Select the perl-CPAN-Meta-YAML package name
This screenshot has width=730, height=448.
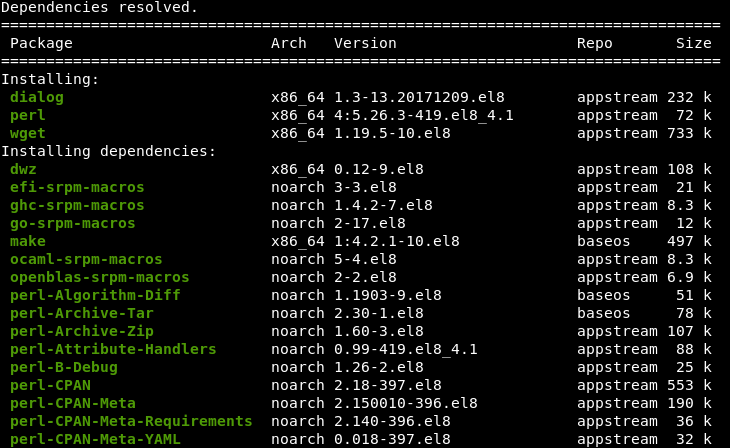tap(95, 440)
